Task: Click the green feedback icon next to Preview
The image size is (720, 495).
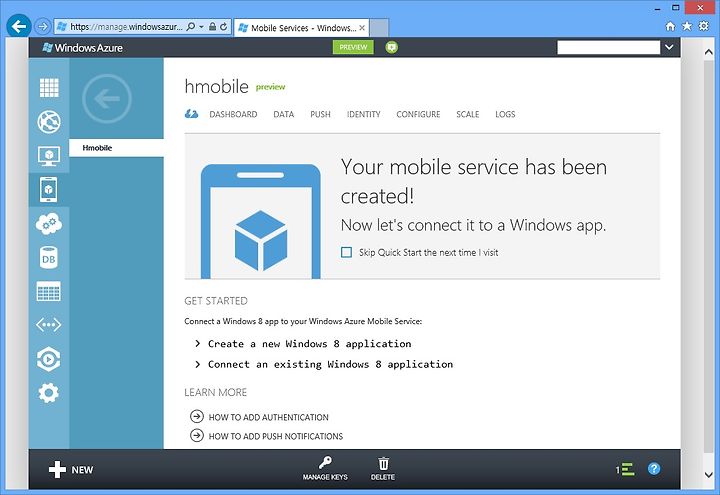Action: [392, 47]
